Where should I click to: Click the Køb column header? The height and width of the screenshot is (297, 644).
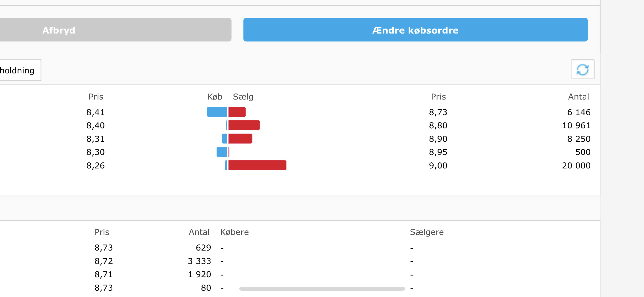click(x=215, y=97)
